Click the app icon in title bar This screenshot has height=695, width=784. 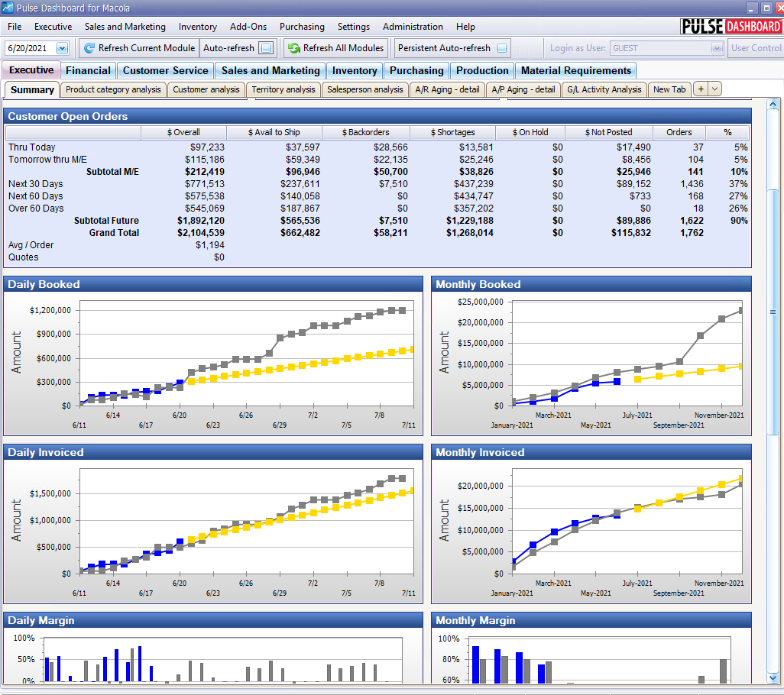click(8, 8)
